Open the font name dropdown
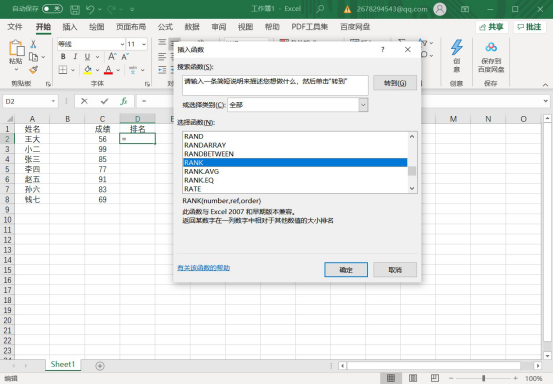 [x=122, y=44]
